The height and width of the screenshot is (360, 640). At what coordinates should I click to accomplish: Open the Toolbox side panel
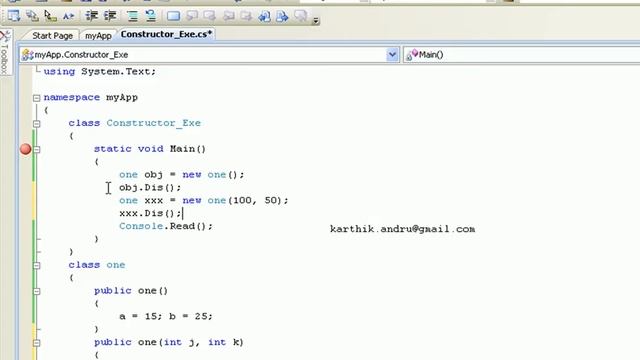[5, 52]
